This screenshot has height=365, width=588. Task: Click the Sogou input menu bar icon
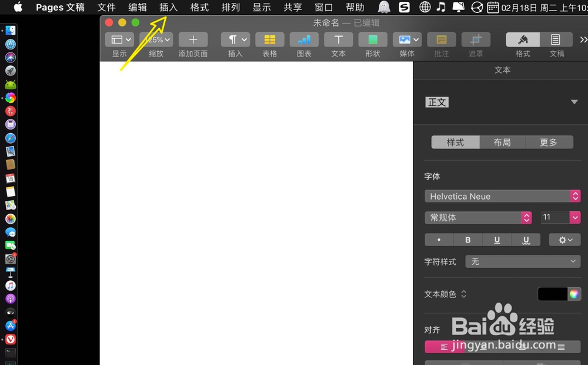(405, 7)
